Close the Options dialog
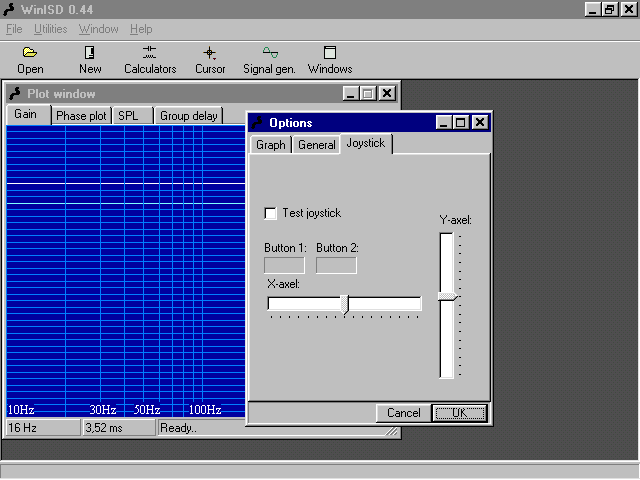 coord(480,122)
